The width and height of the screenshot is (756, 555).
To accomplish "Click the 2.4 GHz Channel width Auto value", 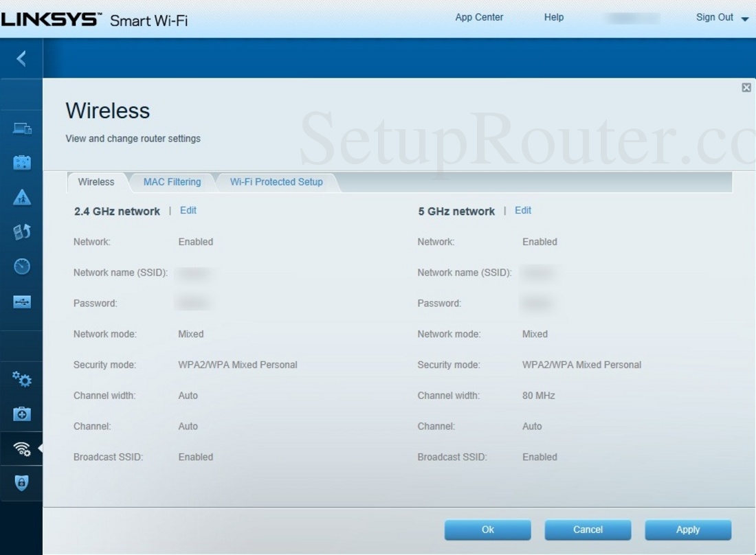I will 188,396.
